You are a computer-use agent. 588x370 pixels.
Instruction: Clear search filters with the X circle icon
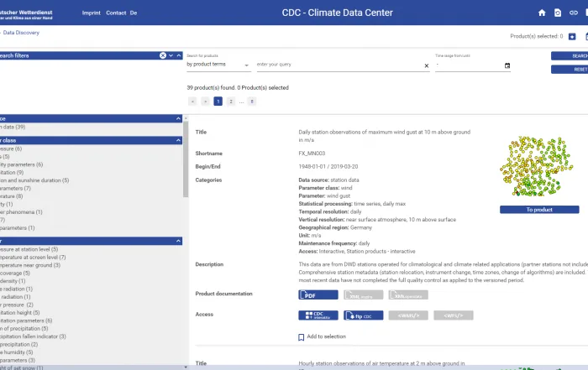click(163, 55)
